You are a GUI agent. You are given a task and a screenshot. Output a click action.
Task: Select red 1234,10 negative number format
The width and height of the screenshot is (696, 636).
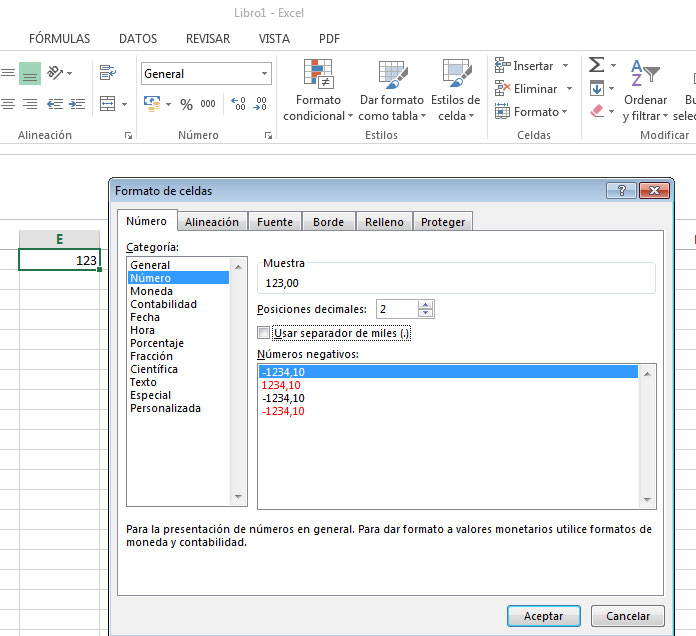coord(448,385)
